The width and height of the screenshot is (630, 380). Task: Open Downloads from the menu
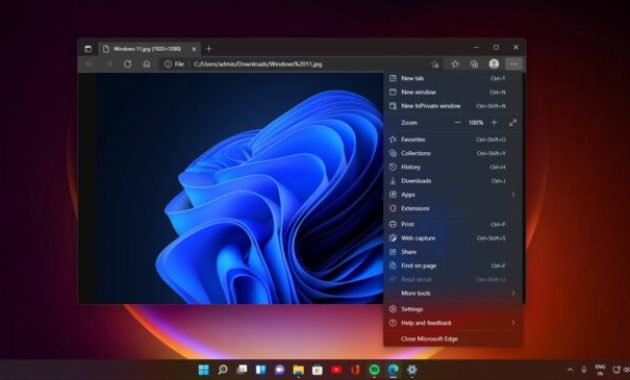click(453, 181)
